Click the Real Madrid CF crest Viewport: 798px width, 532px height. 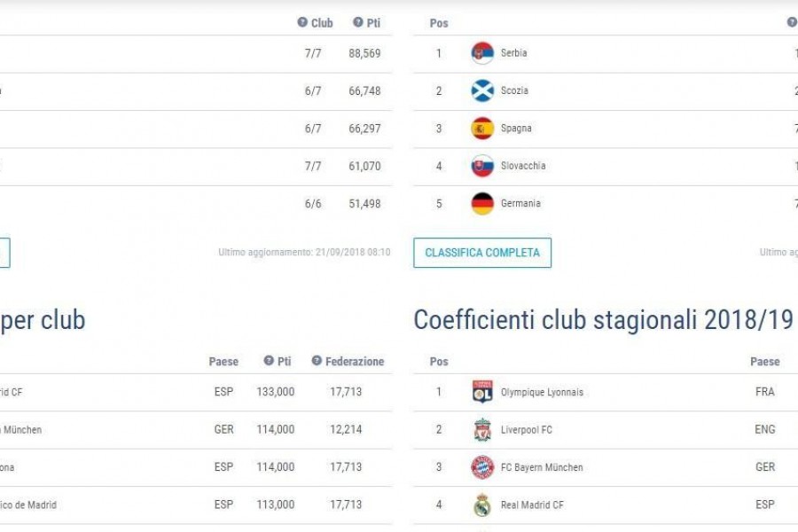(482, 505)
